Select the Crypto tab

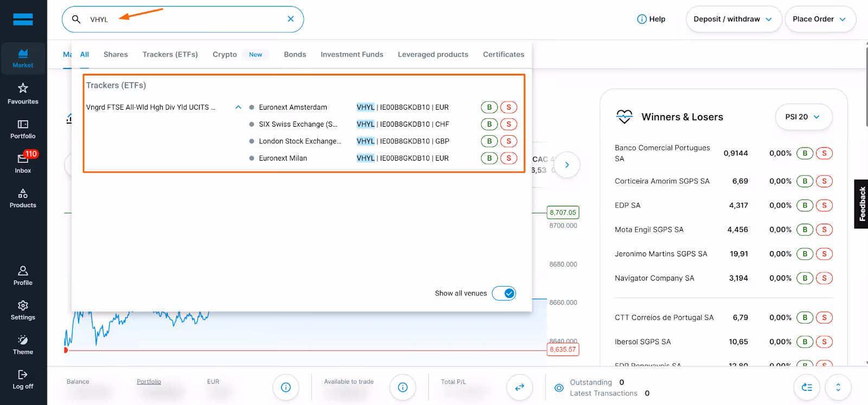pos(225,54)
